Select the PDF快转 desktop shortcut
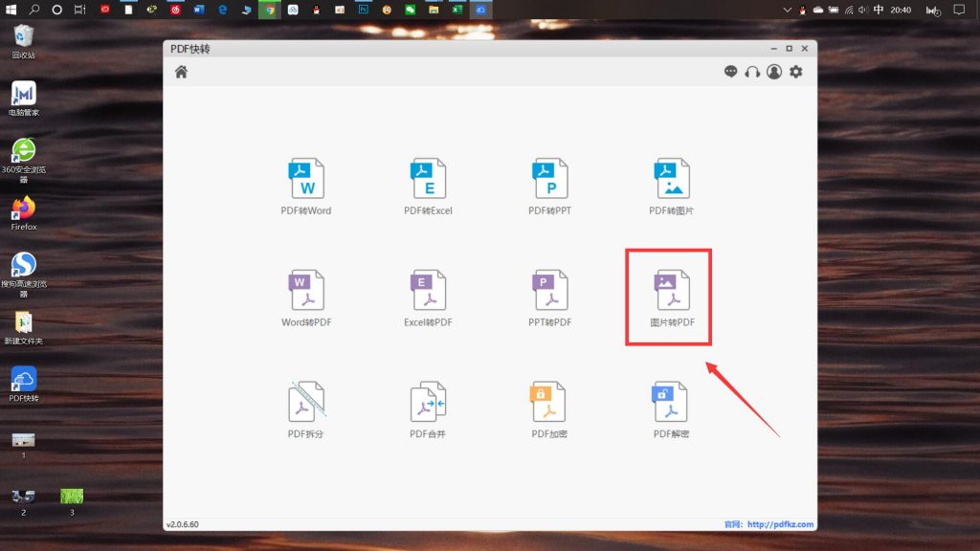Image resolution: width=980 pixels, height=551 pixels. [x=24, y=385]
